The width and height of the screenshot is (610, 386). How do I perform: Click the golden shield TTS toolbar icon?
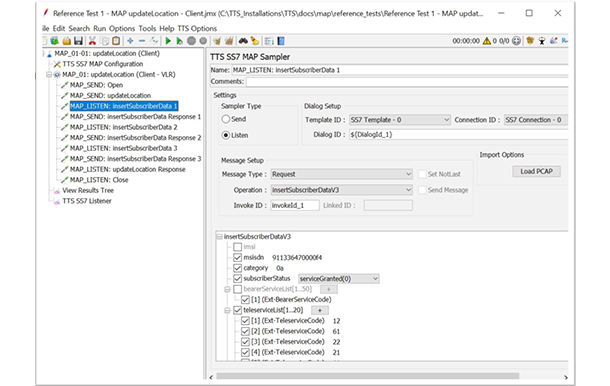pyautogui.click(x=530, y=41)
